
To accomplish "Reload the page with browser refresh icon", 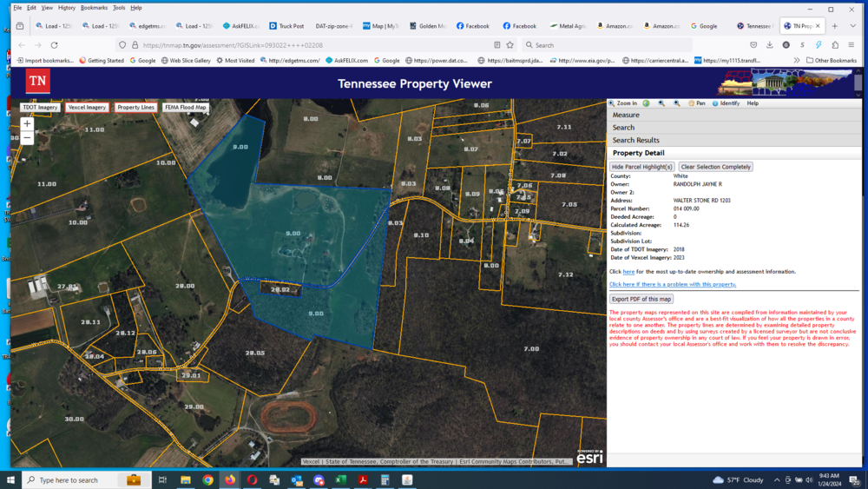I will 54,45.
